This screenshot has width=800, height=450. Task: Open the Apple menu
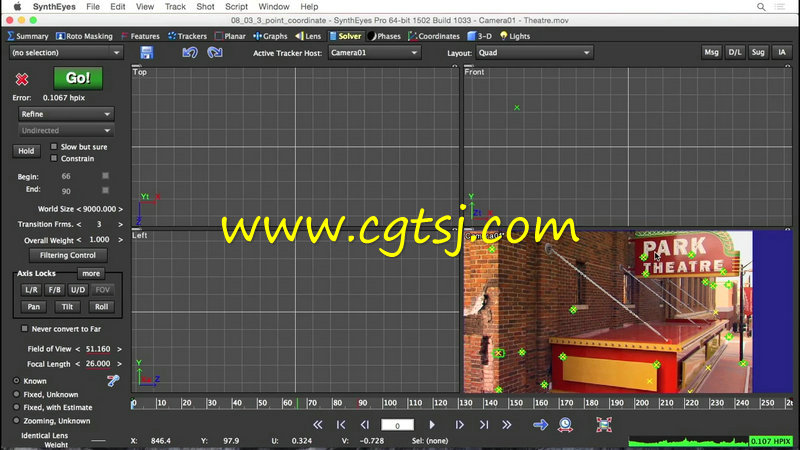click(x=17, y=7)
